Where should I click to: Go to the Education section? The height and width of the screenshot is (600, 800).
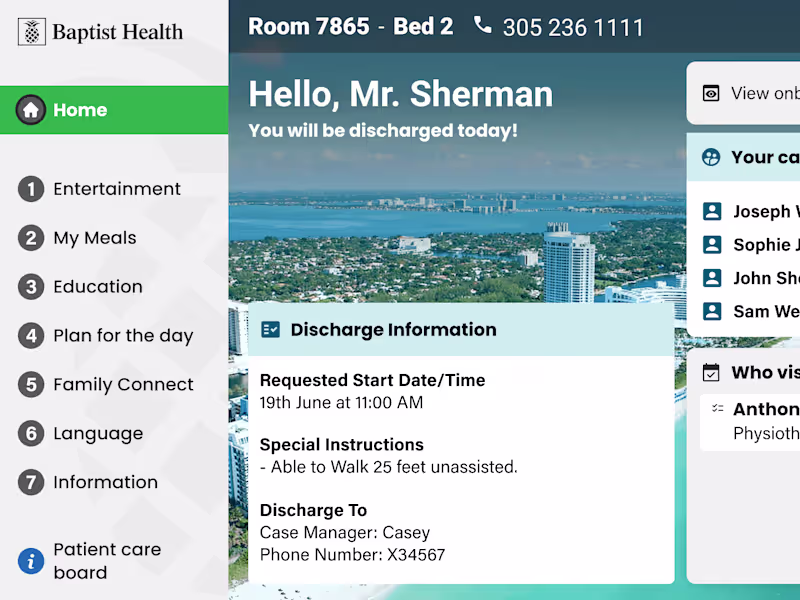(x=97, y=287)
